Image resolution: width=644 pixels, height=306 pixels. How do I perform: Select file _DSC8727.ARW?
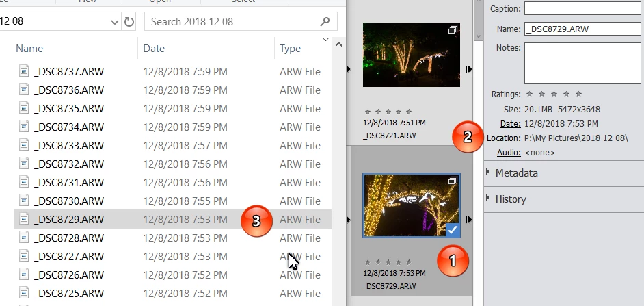tap(69, 257)
